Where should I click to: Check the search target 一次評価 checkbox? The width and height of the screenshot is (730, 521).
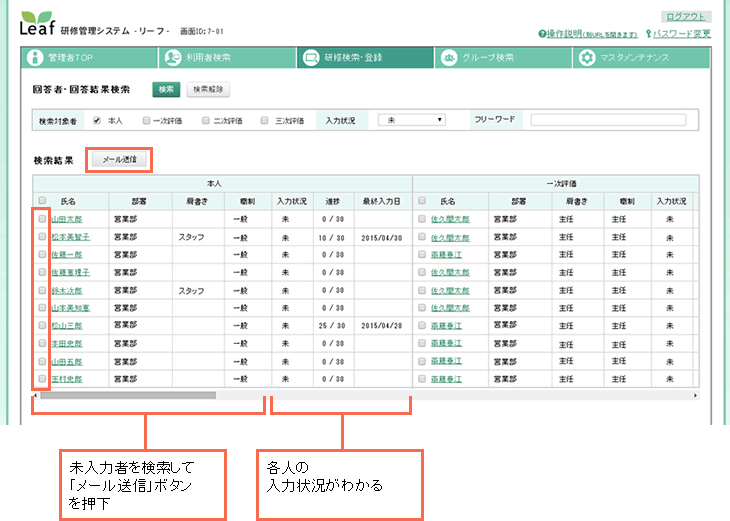coord(146,121)
